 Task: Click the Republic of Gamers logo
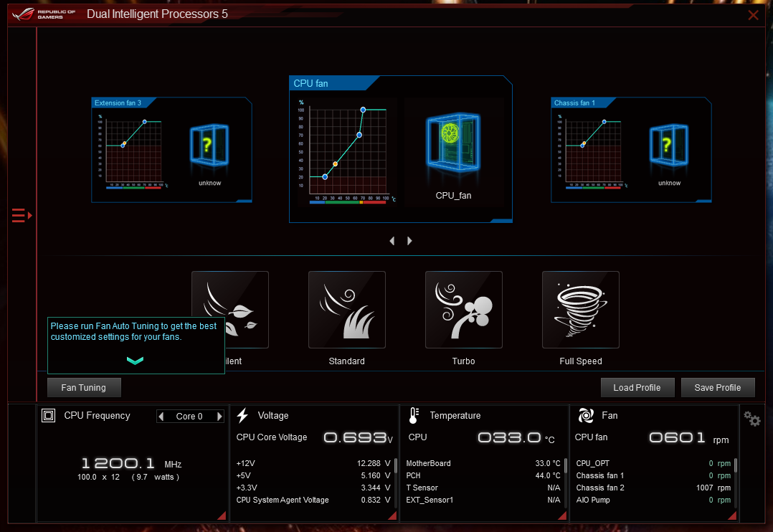point(44,14)
